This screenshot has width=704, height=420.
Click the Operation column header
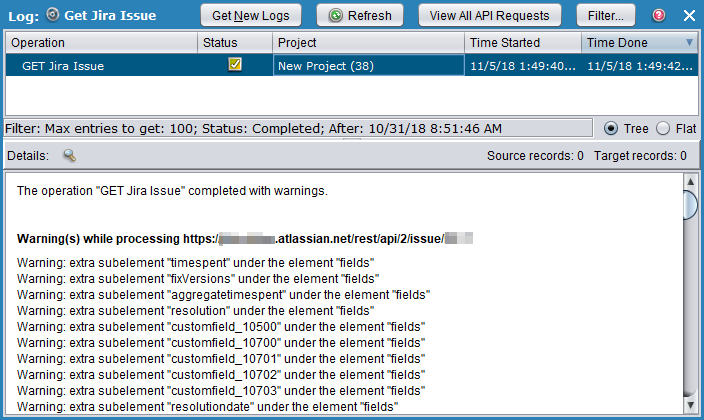100,43
